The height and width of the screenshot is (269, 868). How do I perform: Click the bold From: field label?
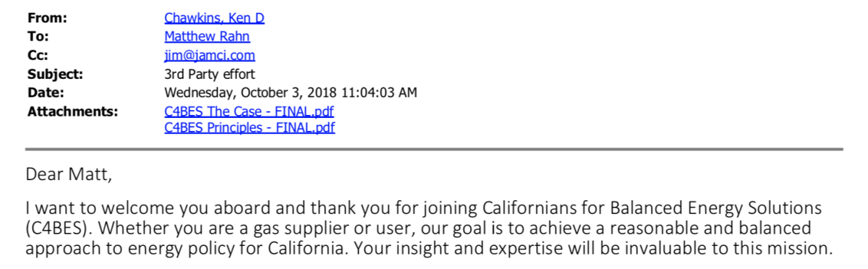tap(46, 18)
